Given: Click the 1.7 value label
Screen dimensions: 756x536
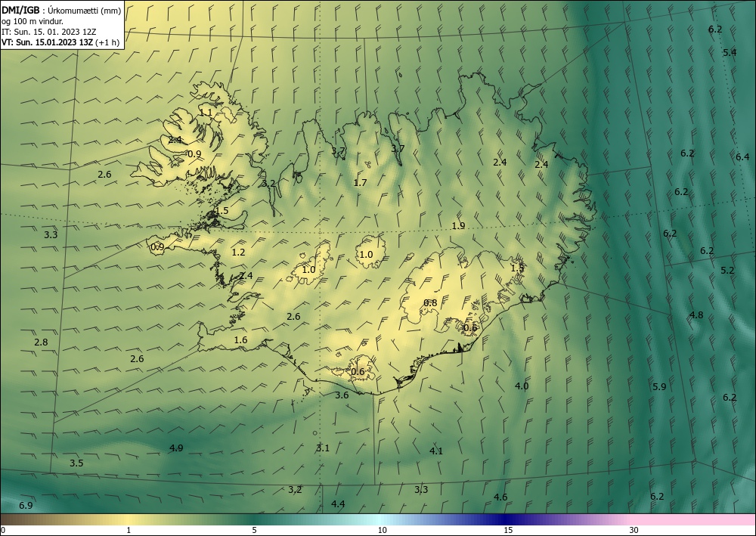Looking at the screenshot, I should coord(360,183).
